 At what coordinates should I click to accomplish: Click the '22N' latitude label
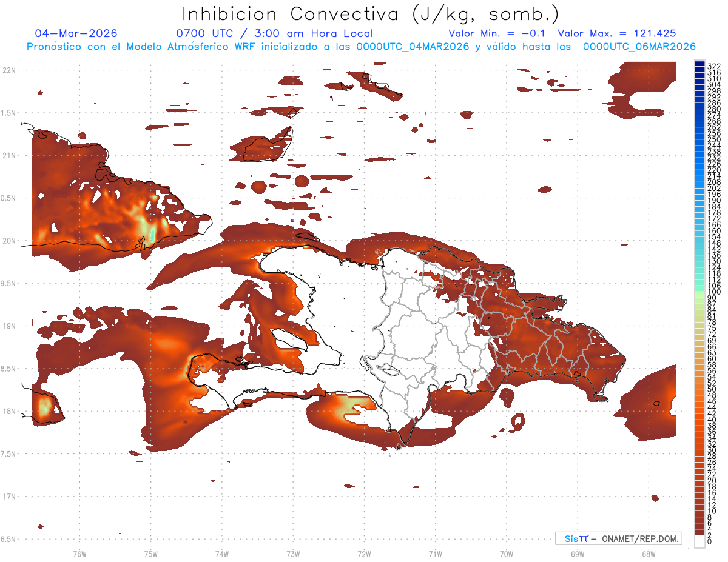coord(8,70)
